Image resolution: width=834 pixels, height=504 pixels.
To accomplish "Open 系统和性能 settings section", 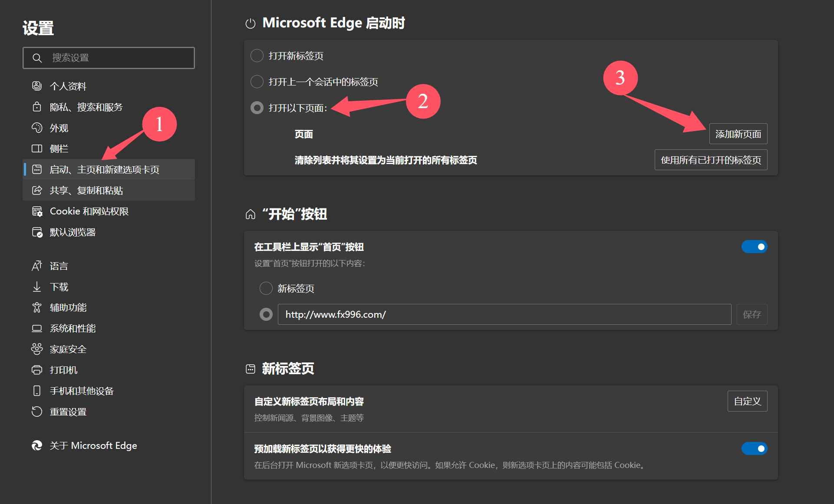I will 73,328.
